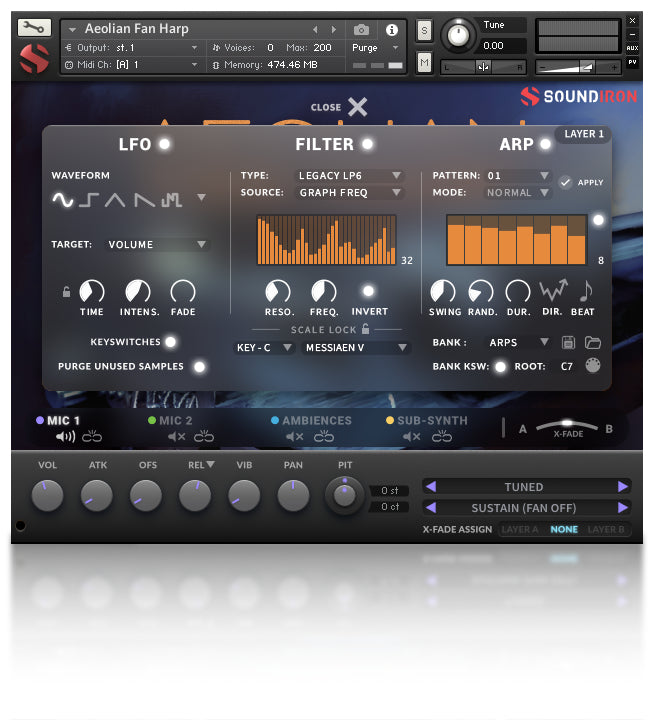The height and width of the screenshot is (720, 654).
Task: Toggle the arp APPLY checkbox
Action: (x=566, y=182)
